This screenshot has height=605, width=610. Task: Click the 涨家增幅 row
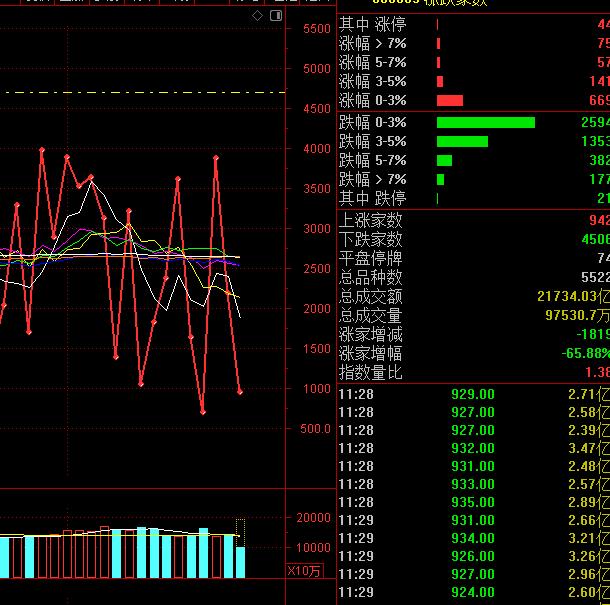(x=473, y=353)
